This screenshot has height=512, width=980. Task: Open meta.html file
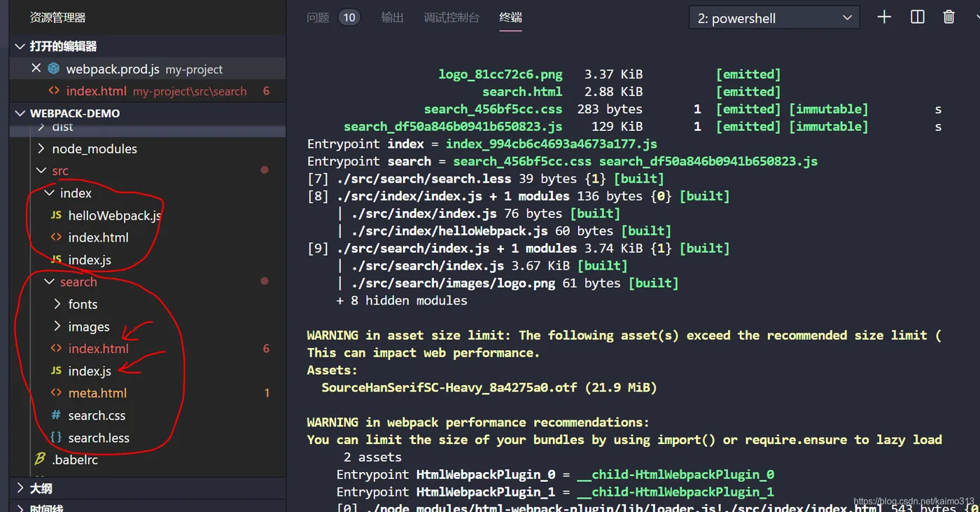[x=97, y=394]
